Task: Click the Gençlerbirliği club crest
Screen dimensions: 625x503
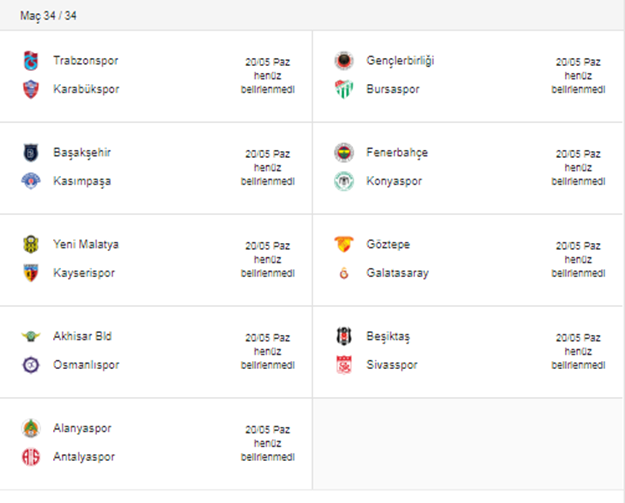Action: pyautogui.click(x=343, y=61)
